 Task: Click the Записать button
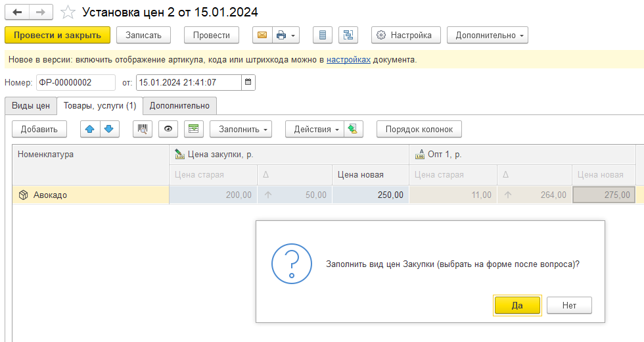pos(143,36)
